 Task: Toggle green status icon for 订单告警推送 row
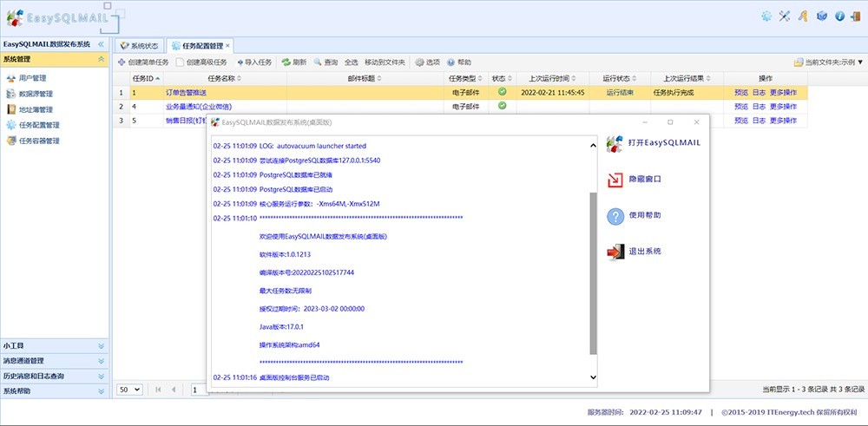coord(502,91)
